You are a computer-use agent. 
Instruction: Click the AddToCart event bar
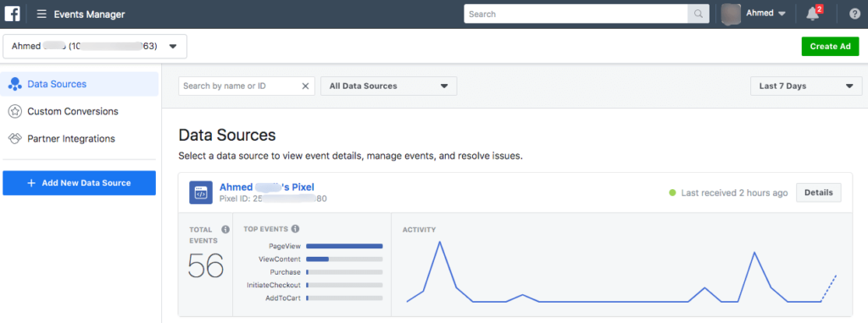pos(344,298)
